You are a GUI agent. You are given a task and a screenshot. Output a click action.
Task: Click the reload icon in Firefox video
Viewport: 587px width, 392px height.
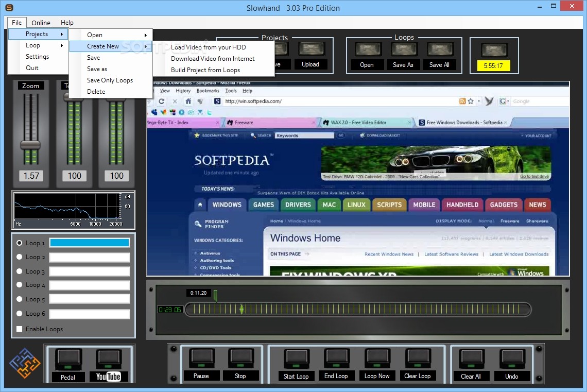click(161, 101)
